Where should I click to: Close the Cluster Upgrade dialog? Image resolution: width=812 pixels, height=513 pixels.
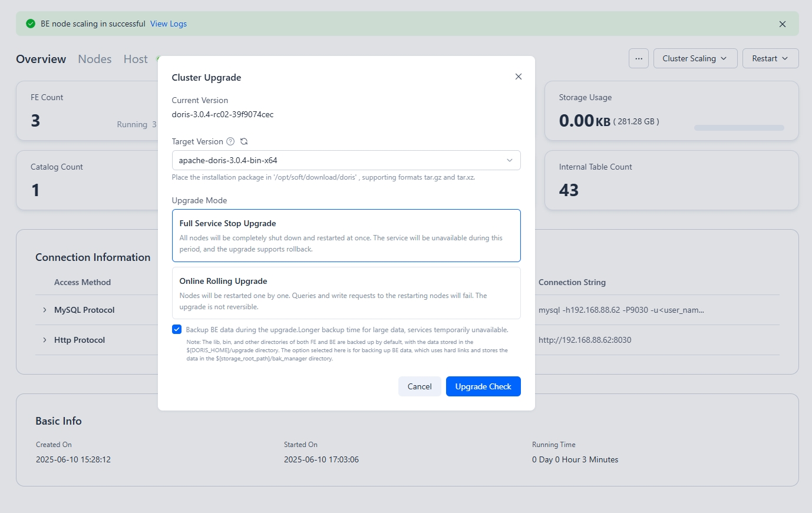pyautogui.click(x=519, y=77)
